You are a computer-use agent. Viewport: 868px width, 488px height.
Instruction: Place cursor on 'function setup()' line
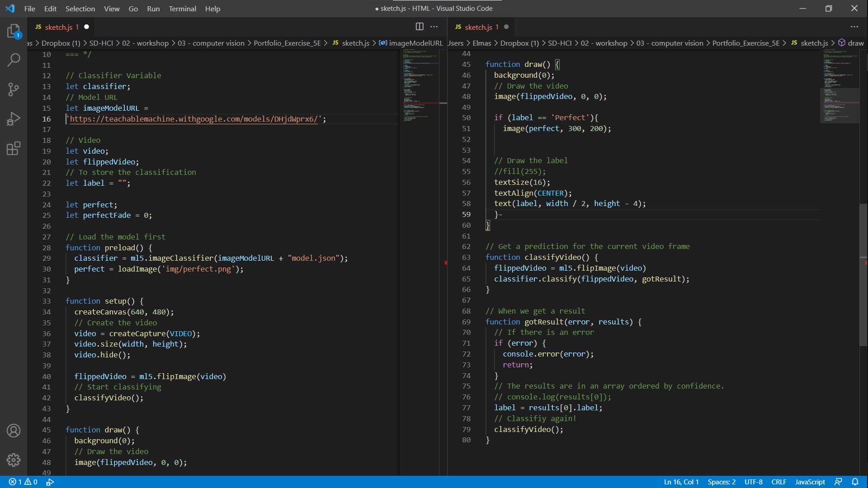104,301
